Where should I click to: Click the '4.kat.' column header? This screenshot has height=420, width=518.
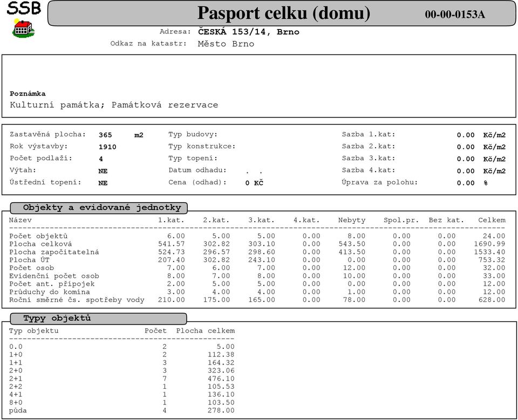tap(306, 220)
